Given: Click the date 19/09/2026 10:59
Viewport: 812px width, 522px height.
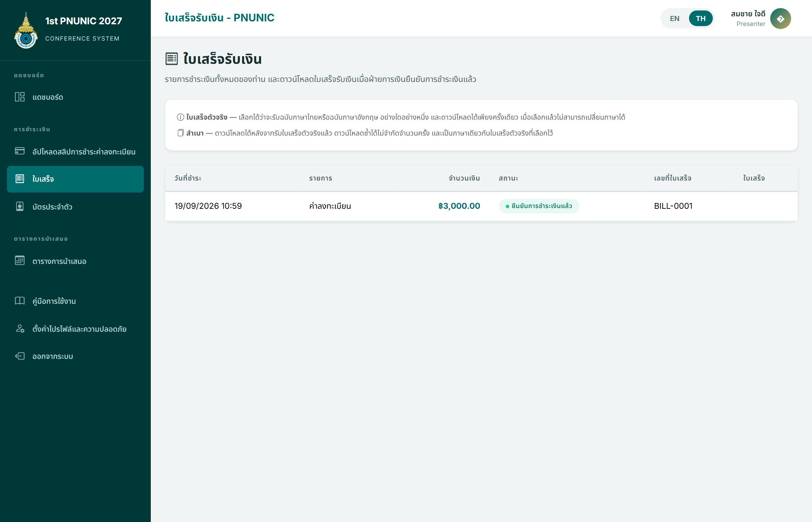Looking at the screenshot, I should point(208,206).
